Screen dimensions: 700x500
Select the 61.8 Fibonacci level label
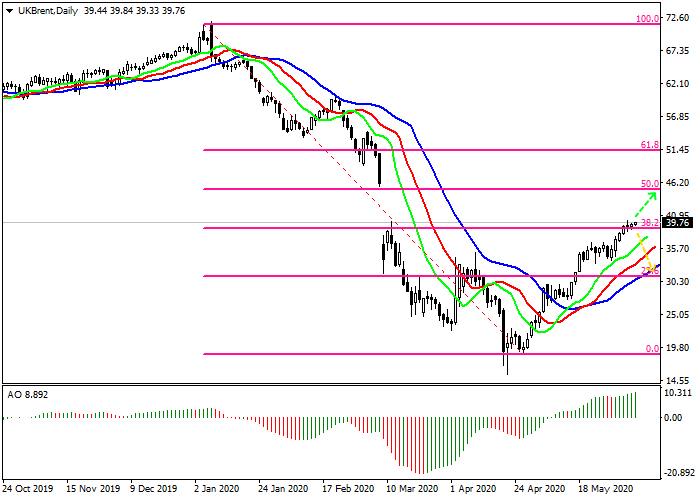pos(650,145)
